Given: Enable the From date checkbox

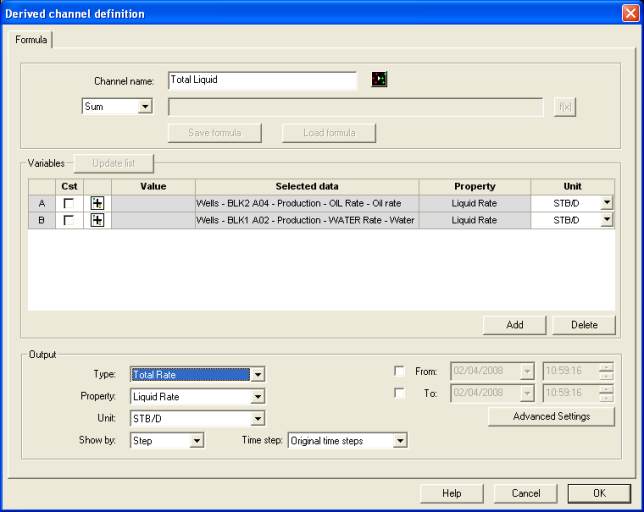Looking at the screenshot, I should [x=400, y=371].
